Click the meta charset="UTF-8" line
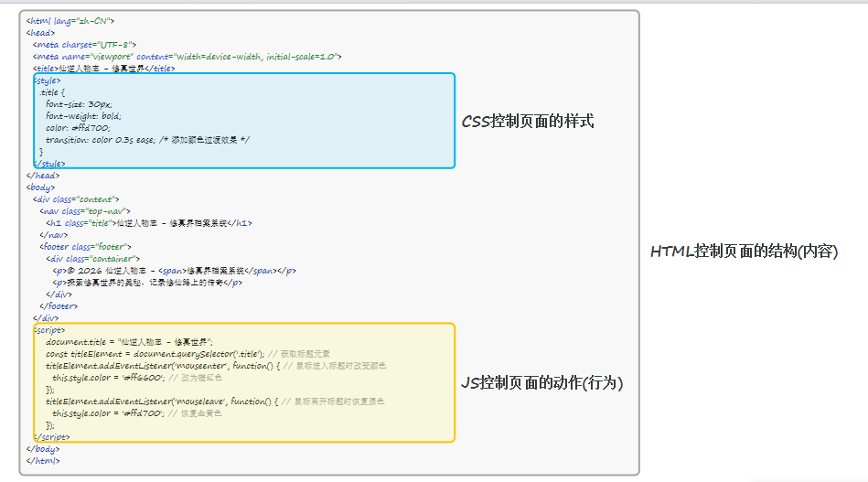Viewport: 868px width, 482px height. [84, 45]
